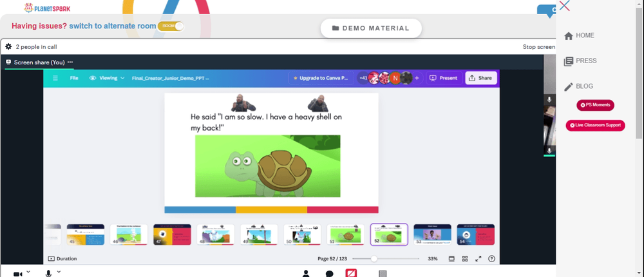This screenshot has width=644, height=277.
Task: Click the microphone icon on the lower video tile
Action: click(549, 151)
